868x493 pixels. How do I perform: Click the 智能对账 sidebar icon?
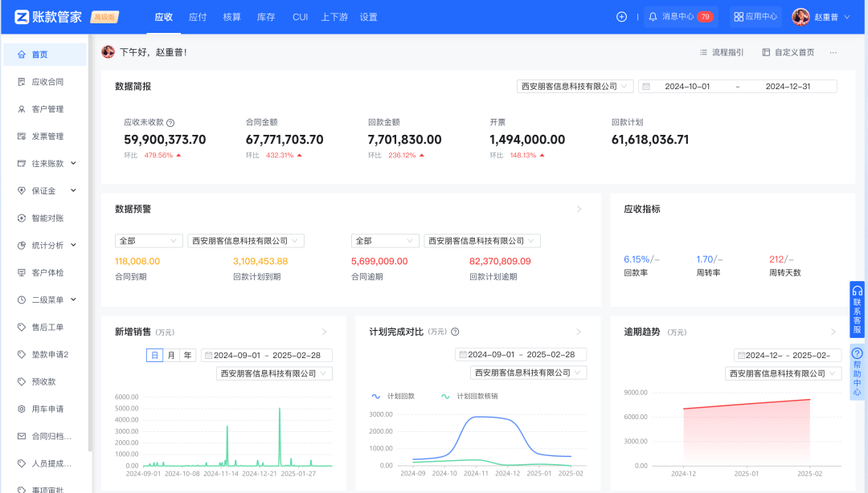22,218
